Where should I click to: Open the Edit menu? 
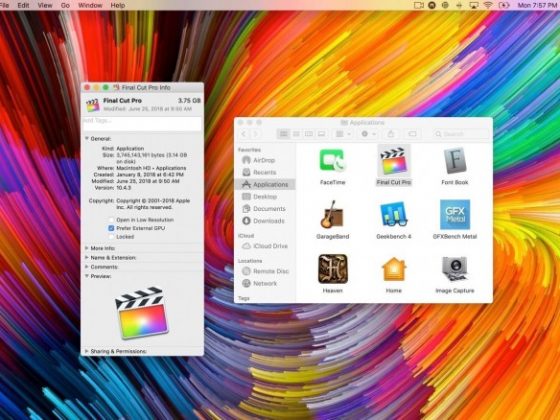click(23, 5)
